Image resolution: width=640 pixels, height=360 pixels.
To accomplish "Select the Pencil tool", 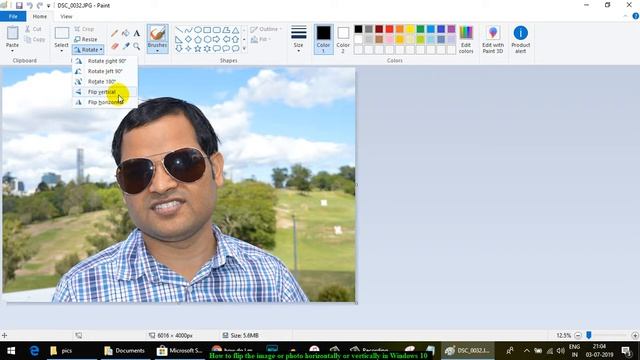I will click(x=115, y=33).
